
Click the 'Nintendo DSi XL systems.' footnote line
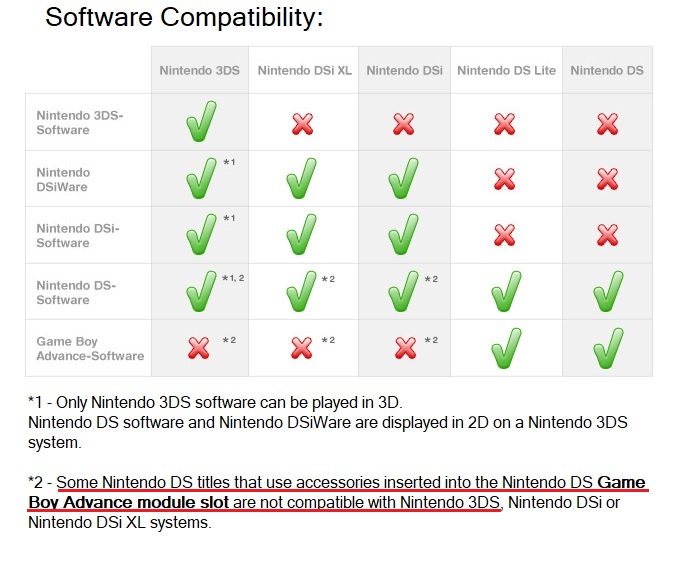point(120,522)
